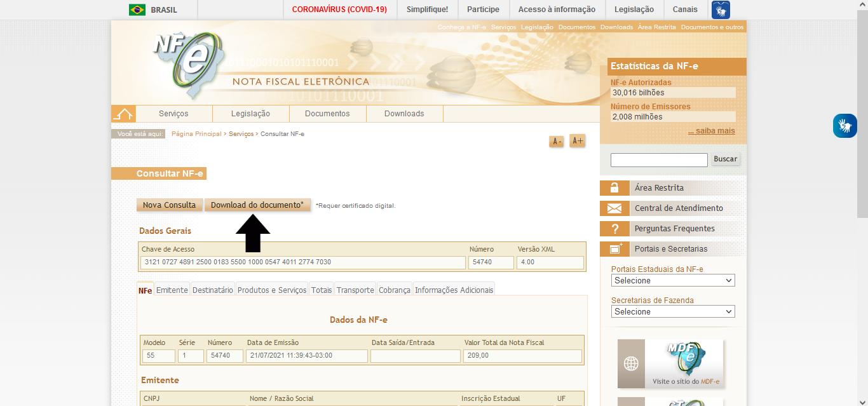Viewport: 868px width, 406px height.
Task: Expand the Portais Estaduais da NF-e dropdown
Action: click(673, 280)
